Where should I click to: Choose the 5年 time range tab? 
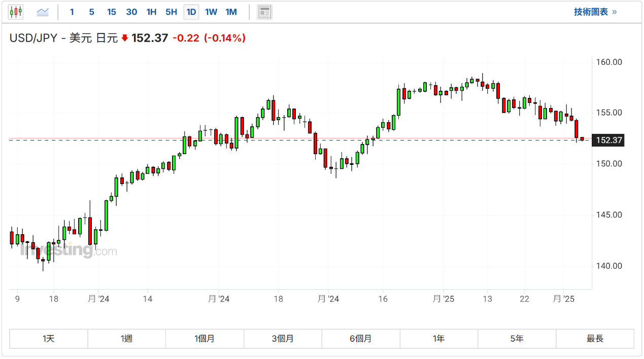tap(517, 339)
